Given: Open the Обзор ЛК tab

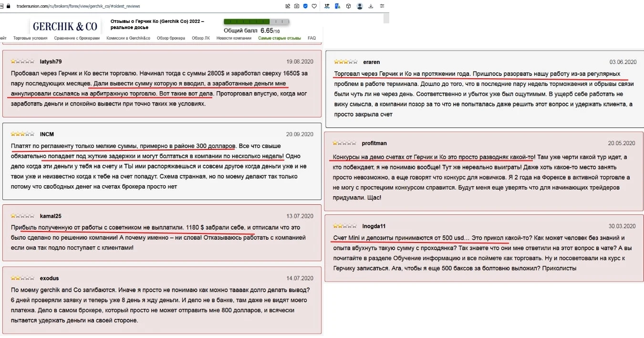Looking at the screenshot, I should click(x=201, y=38).
